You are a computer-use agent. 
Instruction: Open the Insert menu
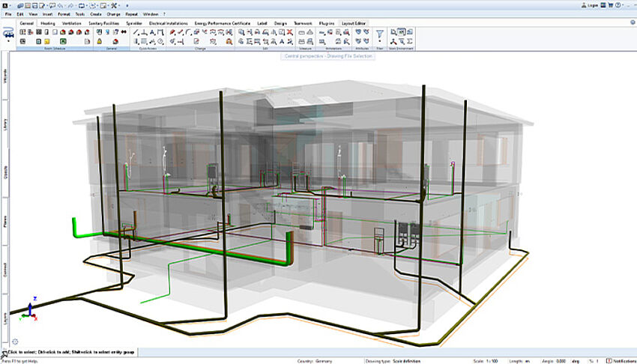pyautogui.click(x=48, y=13)
